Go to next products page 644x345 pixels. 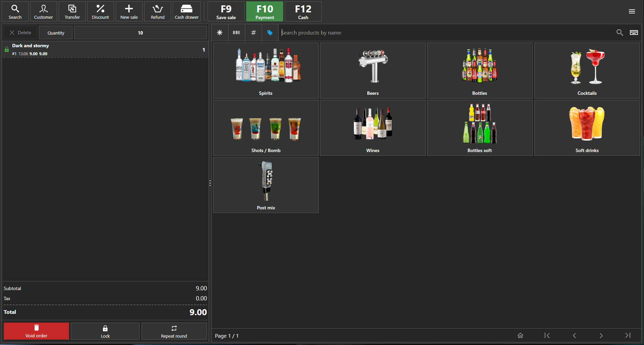click(x=601, y=335)
